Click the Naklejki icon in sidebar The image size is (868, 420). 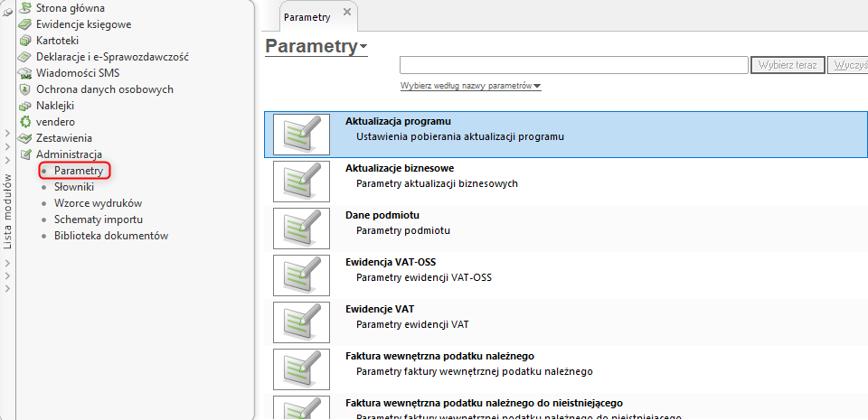[x=25, y=106]
